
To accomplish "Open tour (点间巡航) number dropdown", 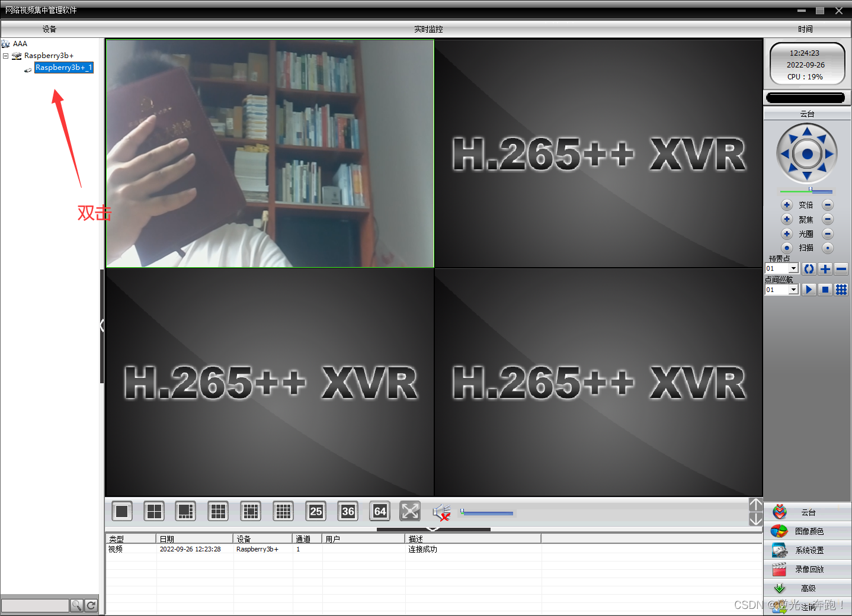I will click(x=793, y=290).
